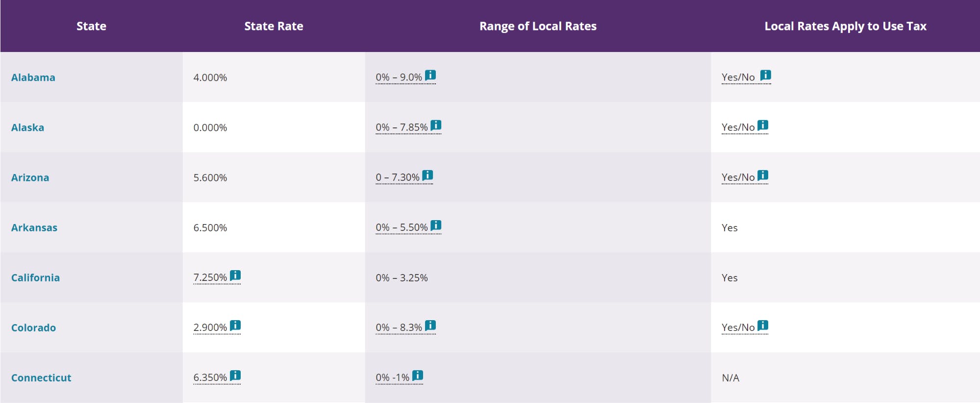Open info icon for Connecticut 0% -1% range
This screenshot has width=980, height=403.
click(418, 375)
